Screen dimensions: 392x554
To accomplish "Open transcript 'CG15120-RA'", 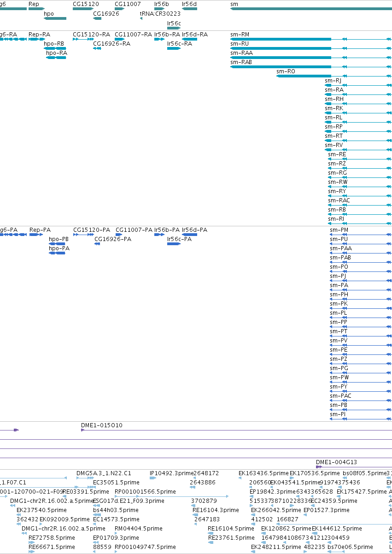I will coord(91,35).
